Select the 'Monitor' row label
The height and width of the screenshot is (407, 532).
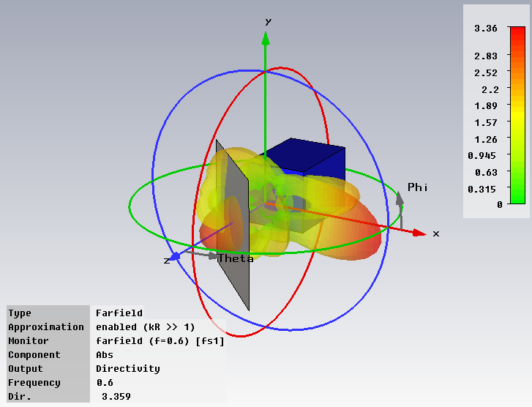28,340
